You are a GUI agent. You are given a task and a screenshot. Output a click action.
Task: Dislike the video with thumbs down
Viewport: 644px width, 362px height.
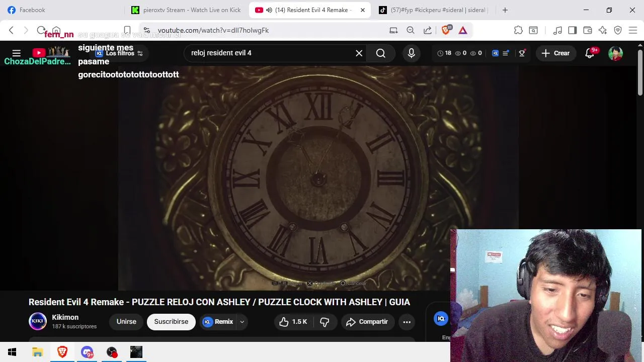pos(325,322)
